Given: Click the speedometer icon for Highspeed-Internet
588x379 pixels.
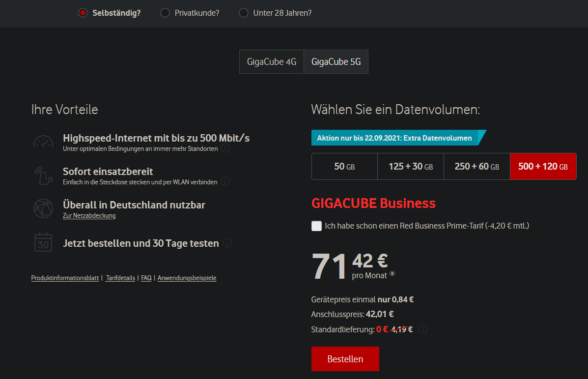Looking at the screenshot, I should click(43, 142).
